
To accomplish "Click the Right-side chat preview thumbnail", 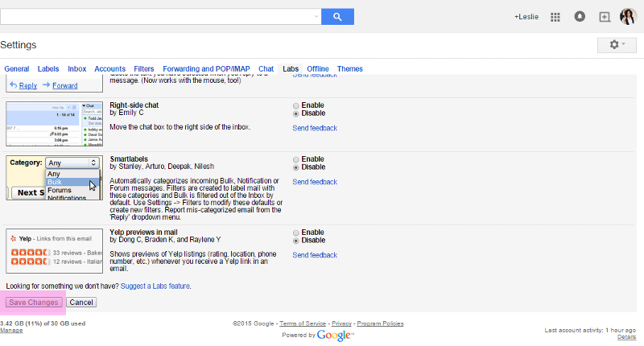I will (54, 124).
